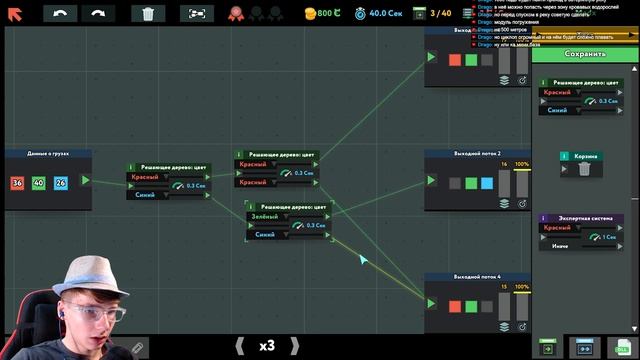The image size is (640, 360).
Task: Click info icon on Экспертная система node
Action: (543, 218)
